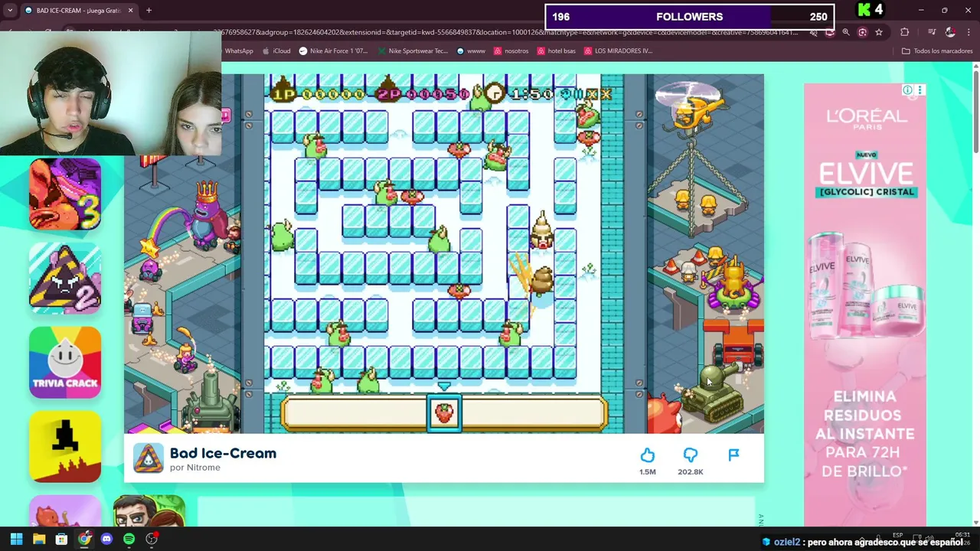Click the brown chocolate ice cream character

[541, 280]
